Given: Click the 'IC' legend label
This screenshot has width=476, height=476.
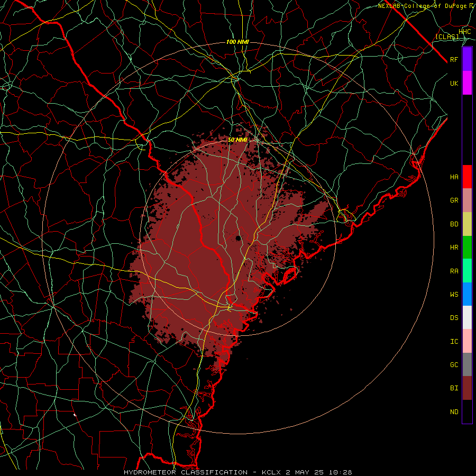Looking at the screenshot, I should point(454,342).
